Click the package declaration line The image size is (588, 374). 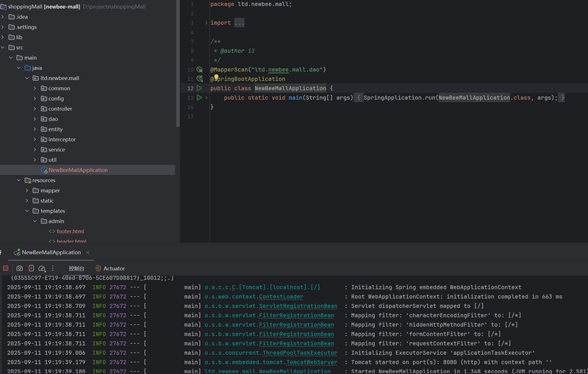[x=251, y=4]
